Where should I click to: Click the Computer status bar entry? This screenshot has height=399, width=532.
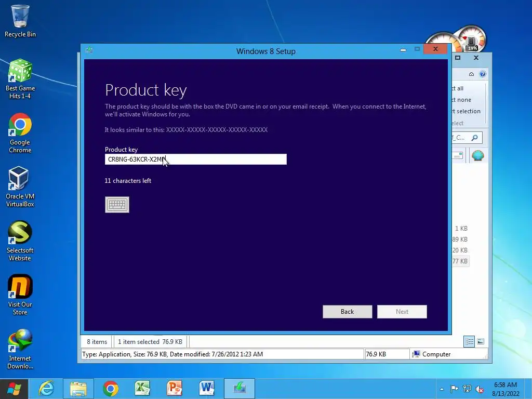coord(431,354)
